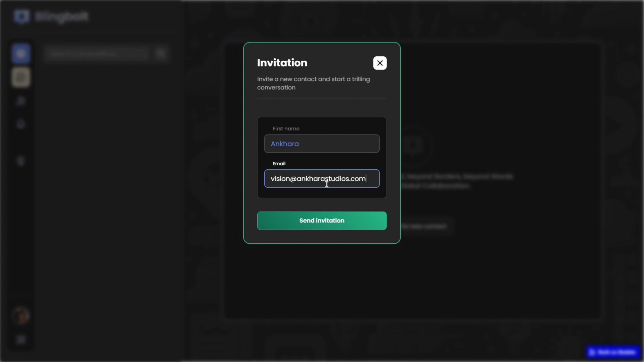Click the app logo in top-left corner
This screenshot has height=362, width=644.
pyautogui.click(x=22, y=16)
